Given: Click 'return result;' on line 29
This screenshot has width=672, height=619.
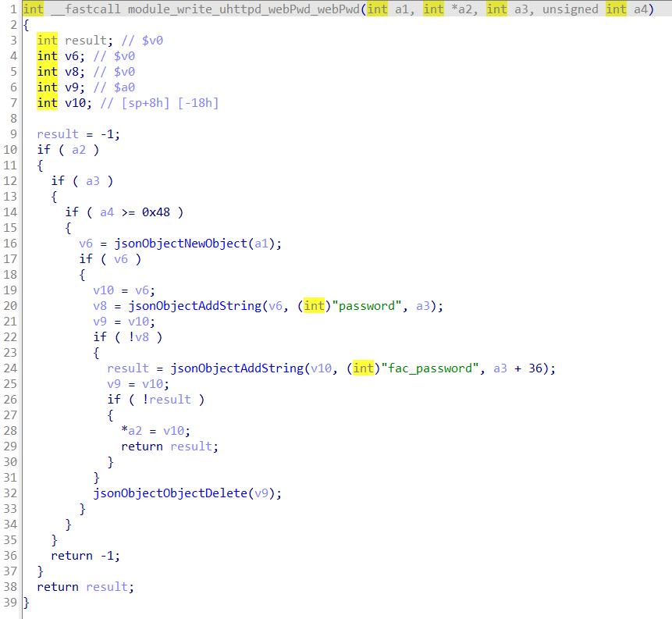Looking at the screenshot, I should (169, 446).
